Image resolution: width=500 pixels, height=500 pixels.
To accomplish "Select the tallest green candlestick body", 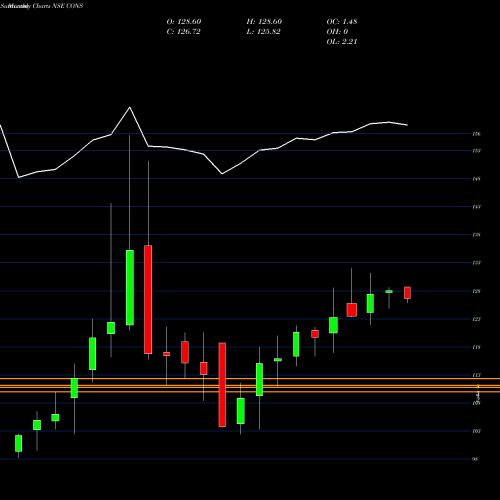I will 130,287.
